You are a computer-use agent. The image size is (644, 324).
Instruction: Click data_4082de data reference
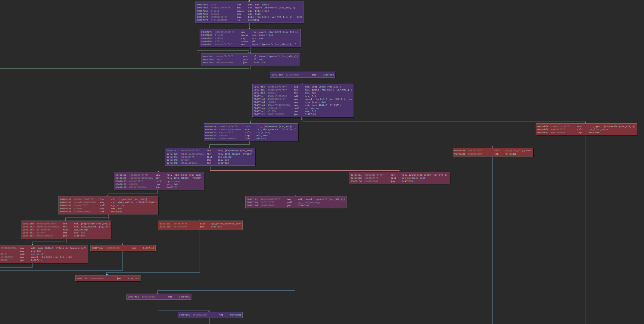(x=125, y=202)
